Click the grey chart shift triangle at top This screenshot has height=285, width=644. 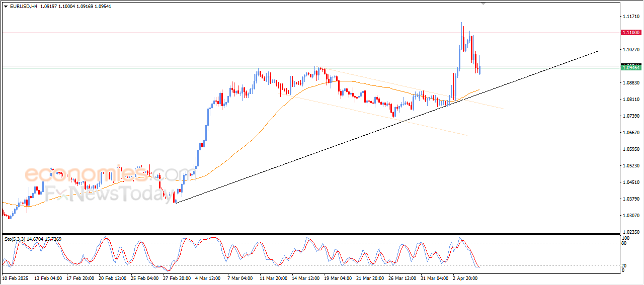(x=484, y=4)
